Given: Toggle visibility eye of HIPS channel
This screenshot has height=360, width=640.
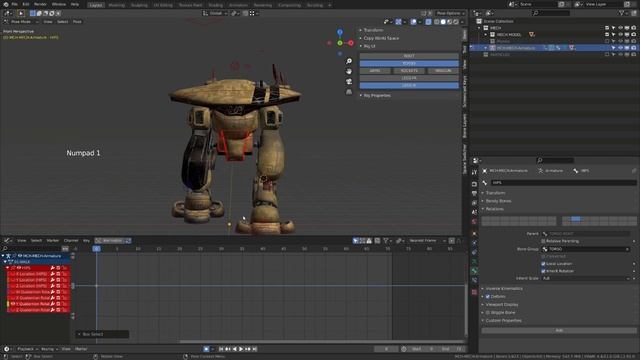Looking at the screenshot, I should click(x=19, y=268).
